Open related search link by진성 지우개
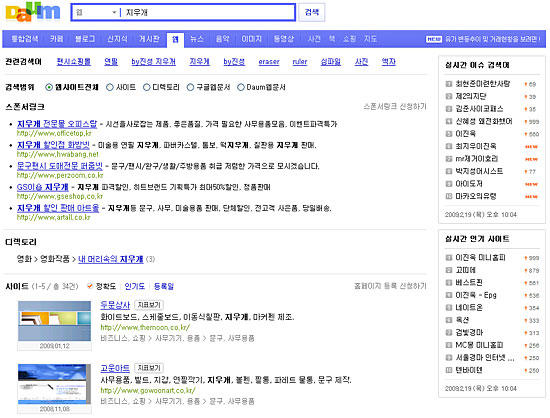Image resolution: width=550 pixels, height=418 pixels. click(154, 62)
